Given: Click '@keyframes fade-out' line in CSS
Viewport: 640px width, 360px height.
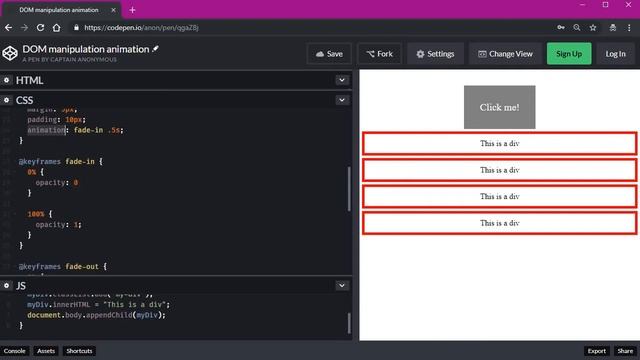Looking at the screenshot, I should [62, 267].
